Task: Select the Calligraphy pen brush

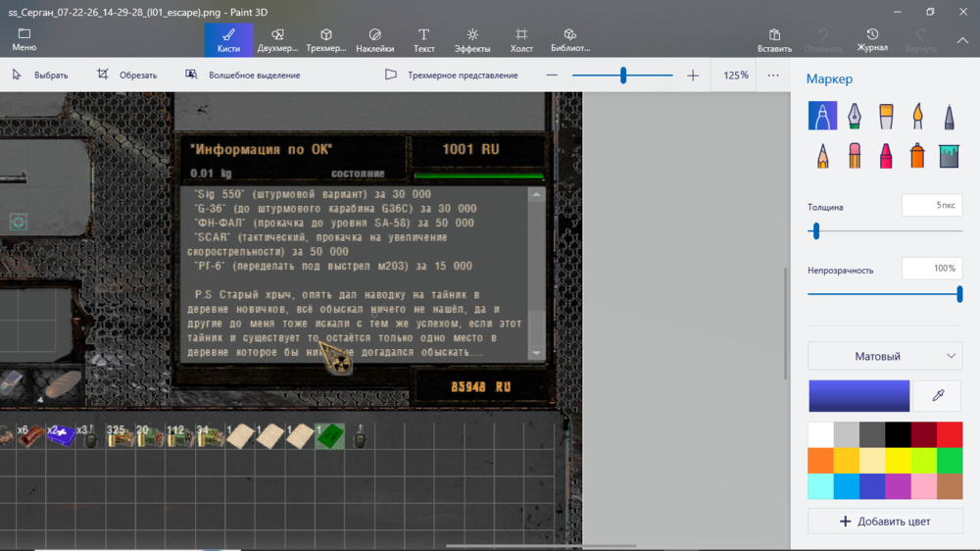Action: tap(854, 117)
